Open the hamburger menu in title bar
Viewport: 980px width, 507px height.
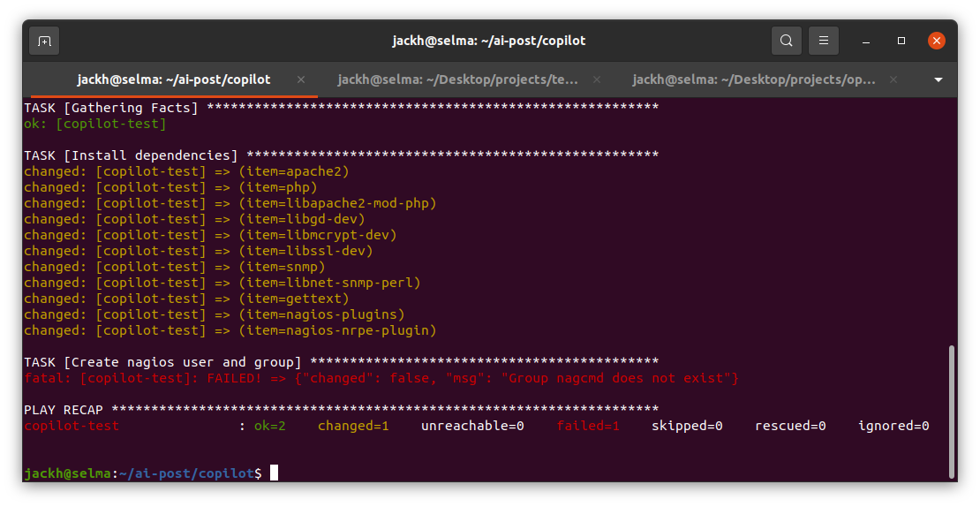pos(824,41)
